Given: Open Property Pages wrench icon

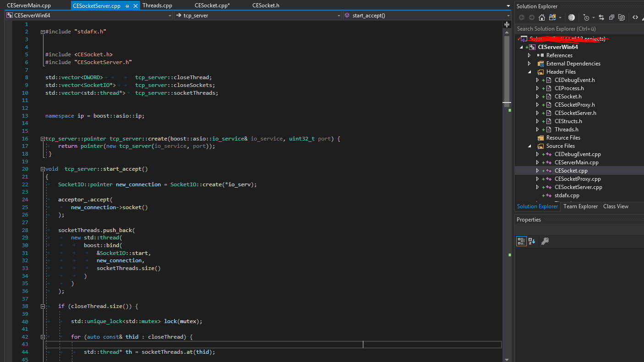Looking at the screenshot, I should (x=545, y=241).
